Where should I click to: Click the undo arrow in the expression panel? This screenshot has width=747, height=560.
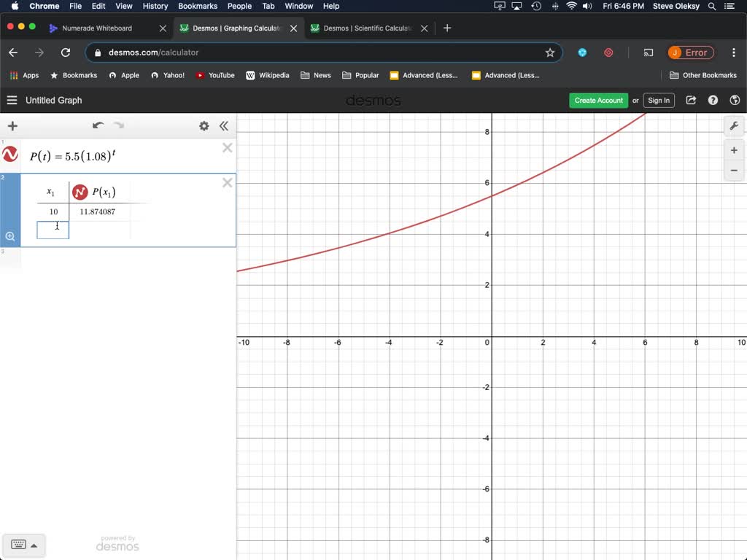tap(98, 125)
